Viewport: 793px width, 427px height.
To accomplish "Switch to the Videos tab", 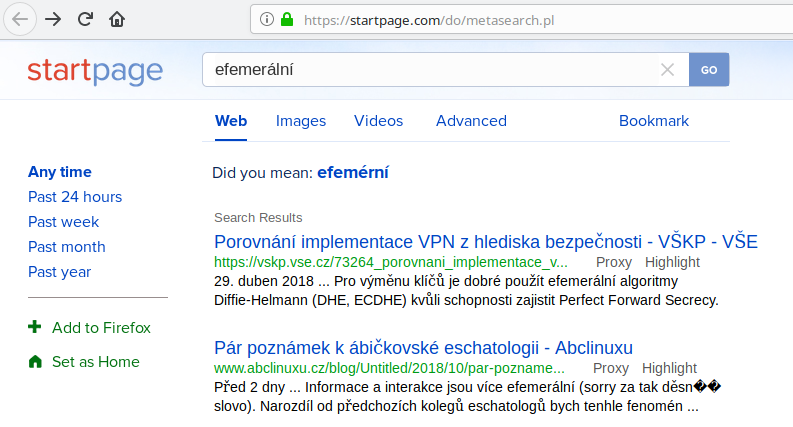I will pos(378,121).
